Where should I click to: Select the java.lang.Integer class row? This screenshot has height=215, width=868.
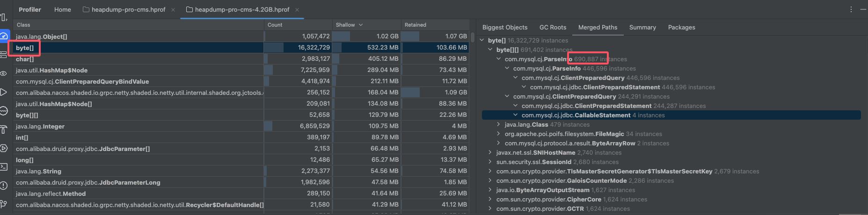pos(241,126)
